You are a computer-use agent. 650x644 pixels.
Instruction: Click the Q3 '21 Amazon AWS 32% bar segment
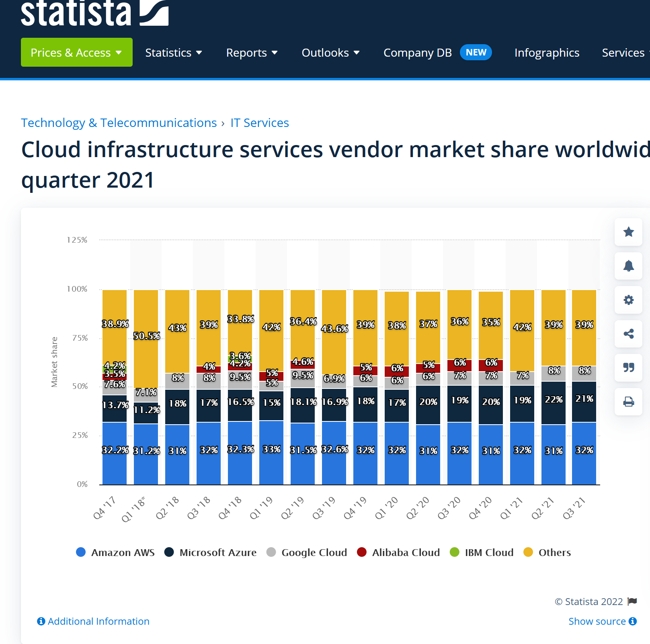tap(584, 454)
